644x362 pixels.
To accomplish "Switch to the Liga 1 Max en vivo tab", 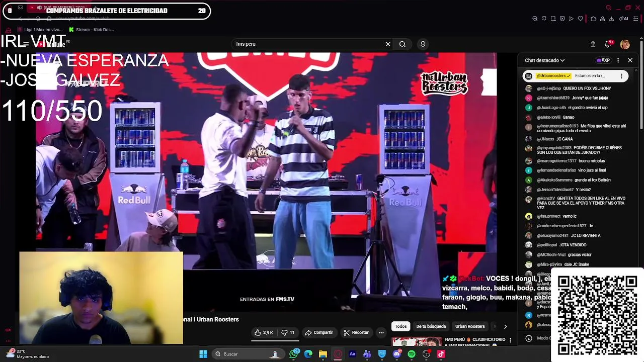I will 40,30.
